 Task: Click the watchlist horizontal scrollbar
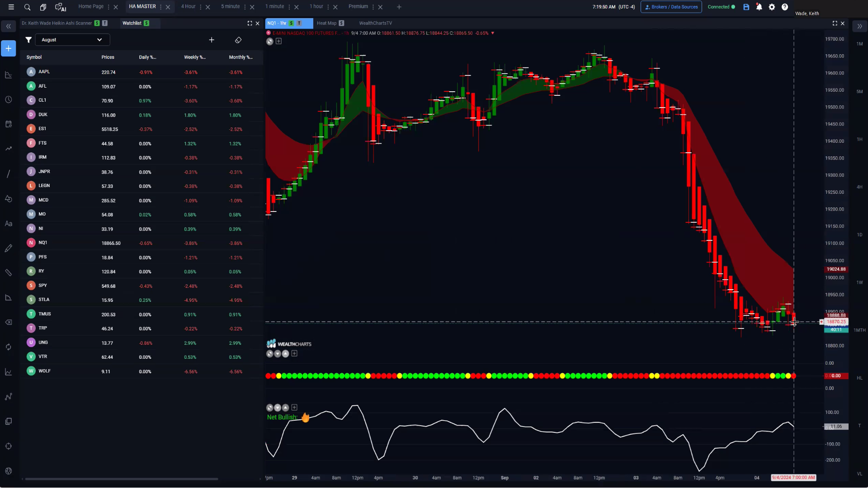click(x=121, y=479)
